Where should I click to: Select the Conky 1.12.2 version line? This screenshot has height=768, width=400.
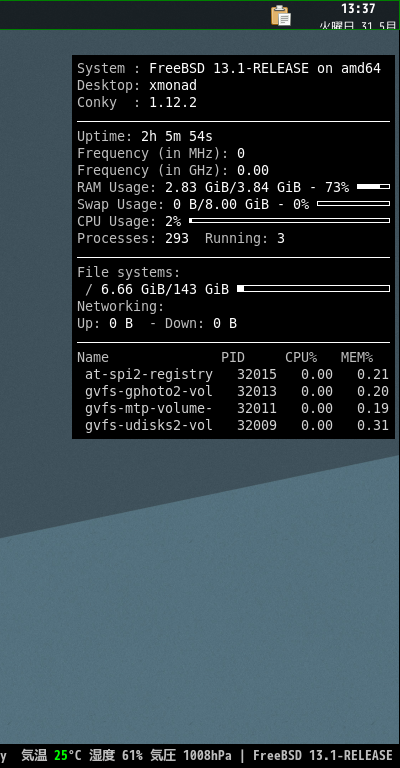point(137,102)
